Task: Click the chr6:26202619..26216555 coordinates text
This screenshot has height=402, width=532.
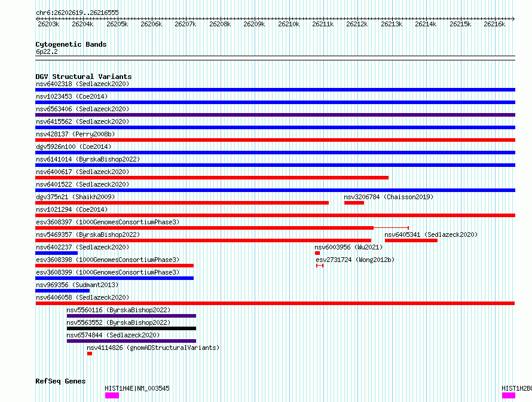Action: [x=77, y=13]
